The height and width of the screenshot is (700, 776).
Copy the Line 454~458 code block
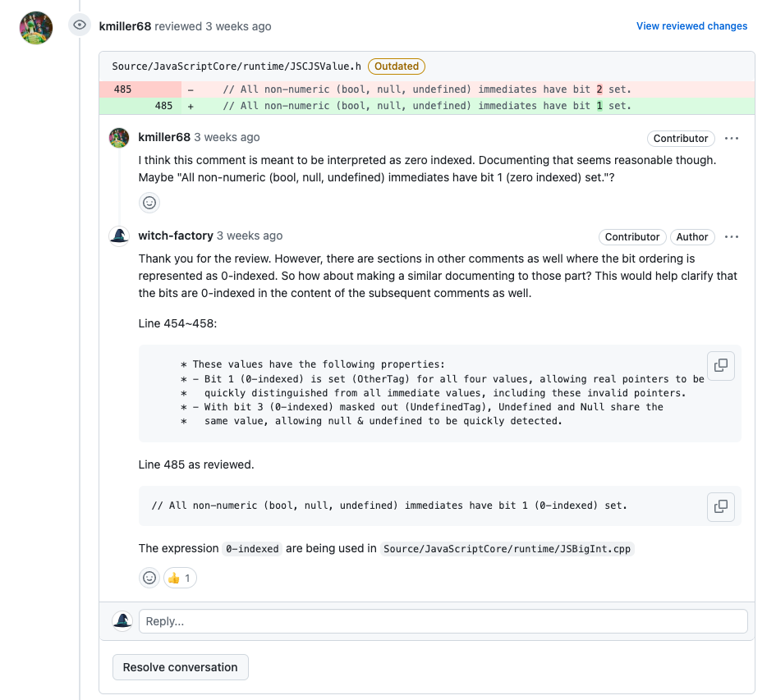point(720,366)
